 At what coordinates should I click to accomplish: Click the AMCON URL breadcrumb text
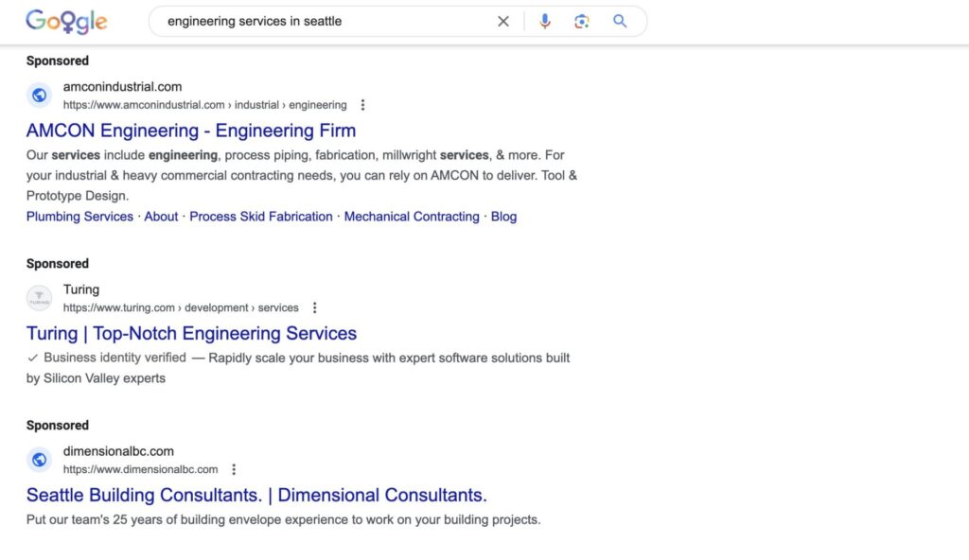coord(204,105)
